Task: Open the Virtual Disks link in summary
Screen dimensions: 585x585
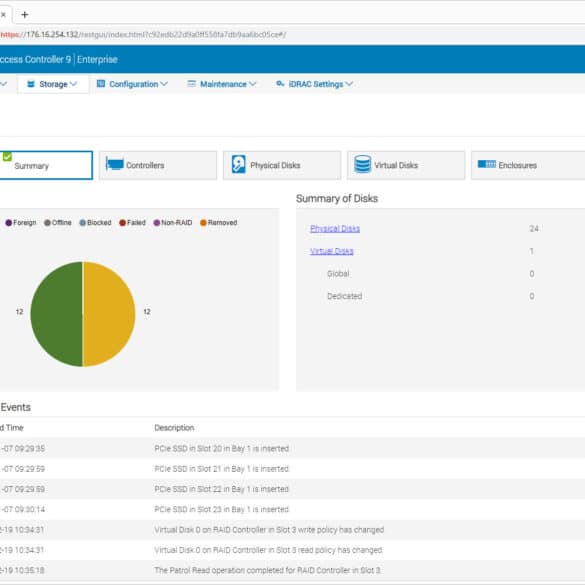Action: pyautogui.click(x=332, y=251)
